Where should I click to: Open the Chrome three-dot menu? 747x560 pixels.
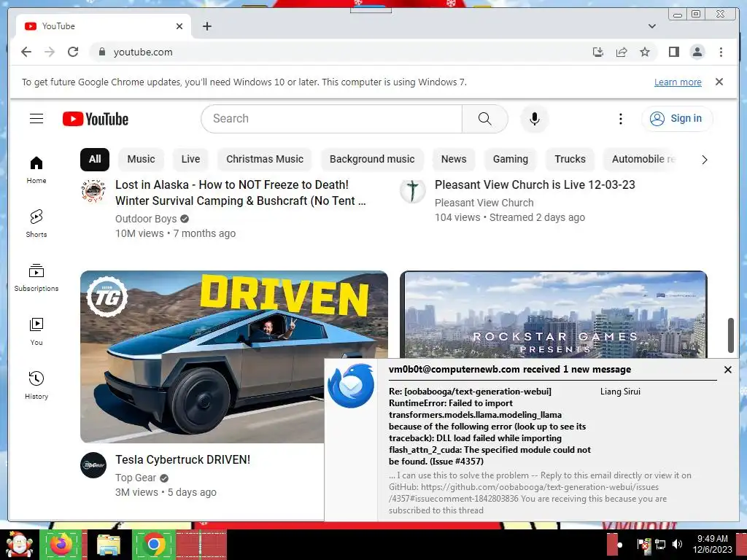pos(721,52)
